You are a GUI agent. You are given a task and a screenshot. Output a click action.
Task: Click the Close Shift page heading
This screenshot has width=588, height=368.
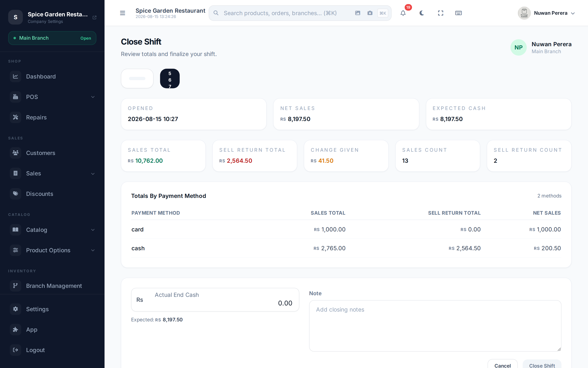[x=141, y=42]
